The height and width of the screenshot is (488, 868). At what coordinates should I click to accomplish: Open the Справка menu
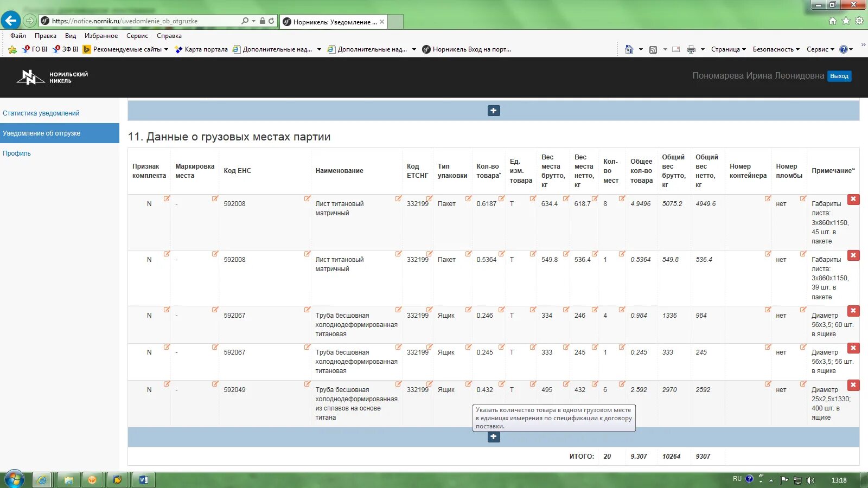tap(169, 36)
